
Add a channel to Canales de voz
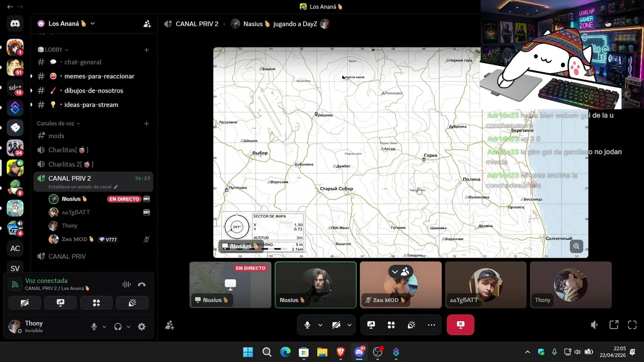pyautogui.click(x=146, y=124)
